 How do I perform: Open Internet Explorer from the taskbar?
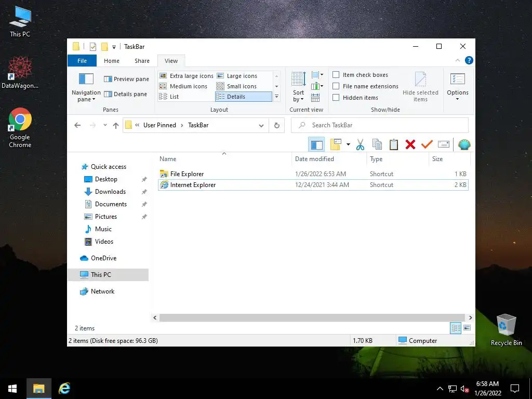64,389
